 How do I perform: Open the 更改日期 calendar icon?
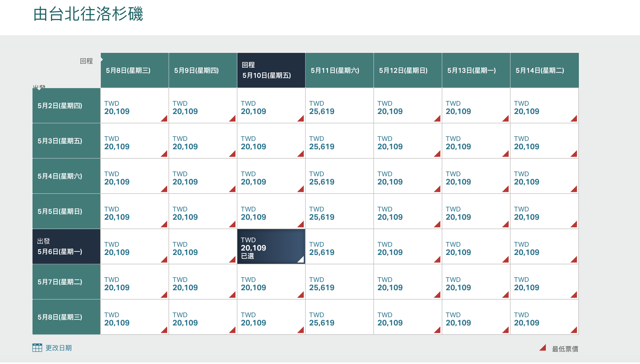[38, 348]
